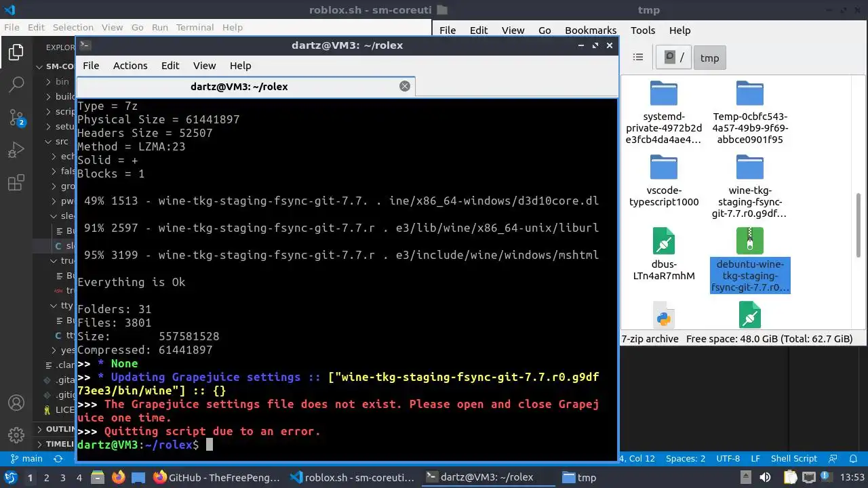Open terminal File menu
The image size is (868, 488).
pos(91,66)
